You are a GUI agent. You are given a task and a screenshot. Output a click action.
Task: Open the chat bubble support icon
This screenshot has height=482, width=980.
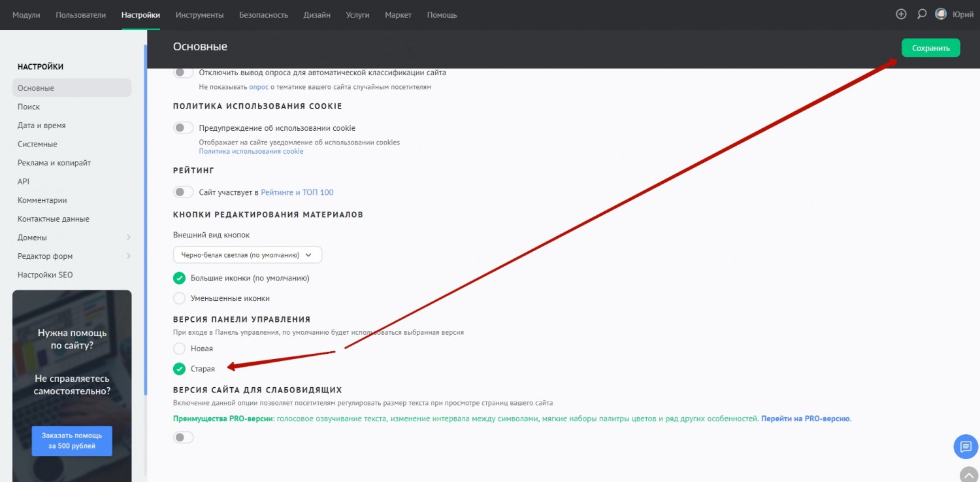pos(966,447)
